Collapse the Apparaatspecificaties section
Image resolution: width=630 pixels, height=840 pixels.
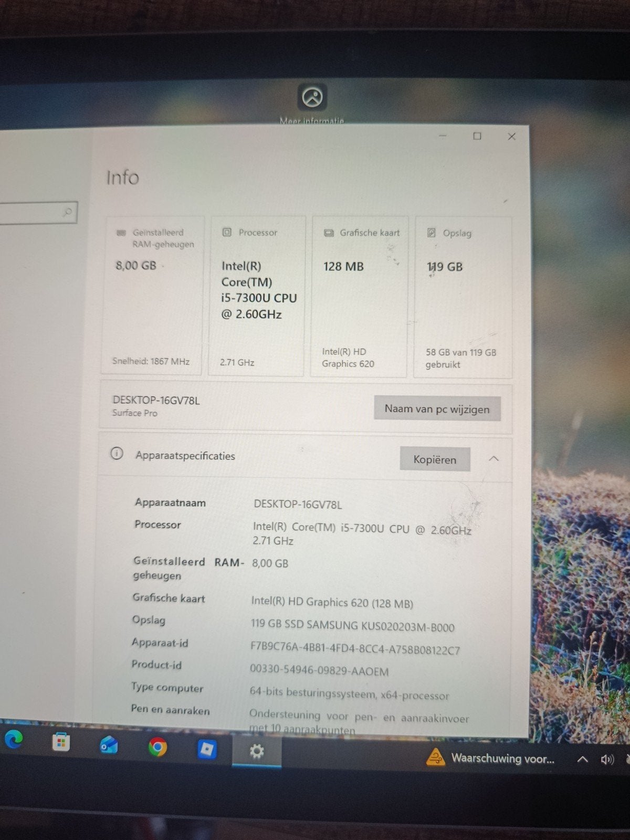click(493, 459)
